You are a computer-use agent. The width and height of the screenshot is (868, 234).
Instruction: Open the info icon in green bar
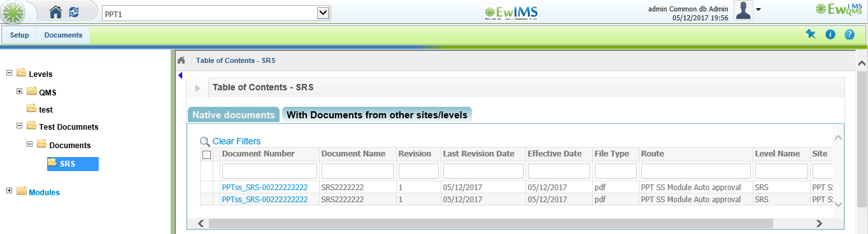click(x=830, y=34)
